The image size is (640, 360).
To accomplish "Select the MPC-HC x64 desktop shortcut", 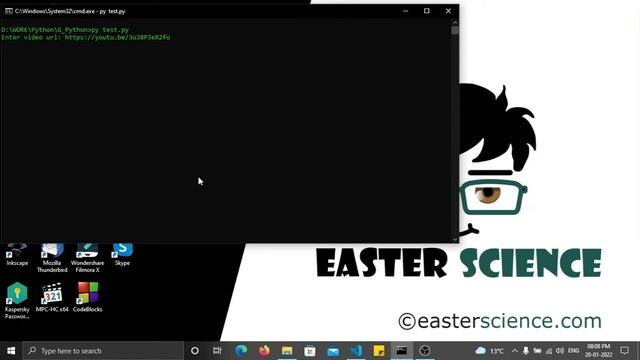I will 52,298.
